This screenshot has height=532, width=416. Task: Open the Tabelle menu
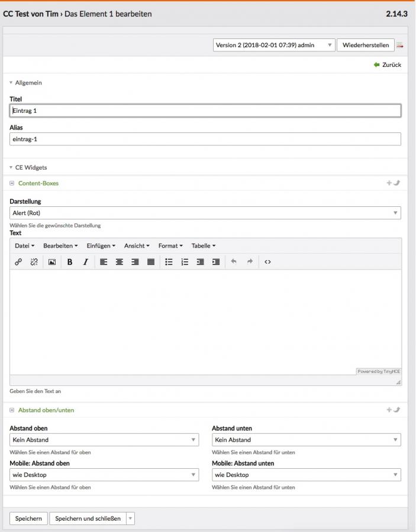(204, 246)
